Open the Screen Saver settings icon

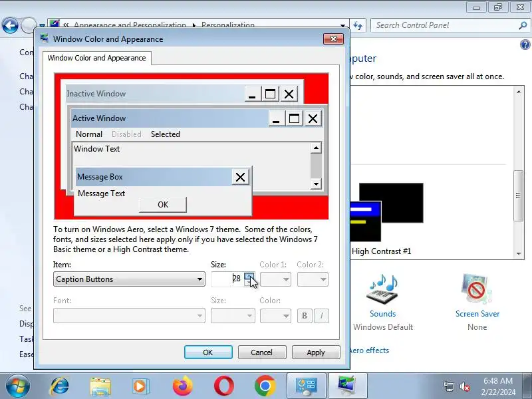tap(477, 289)
